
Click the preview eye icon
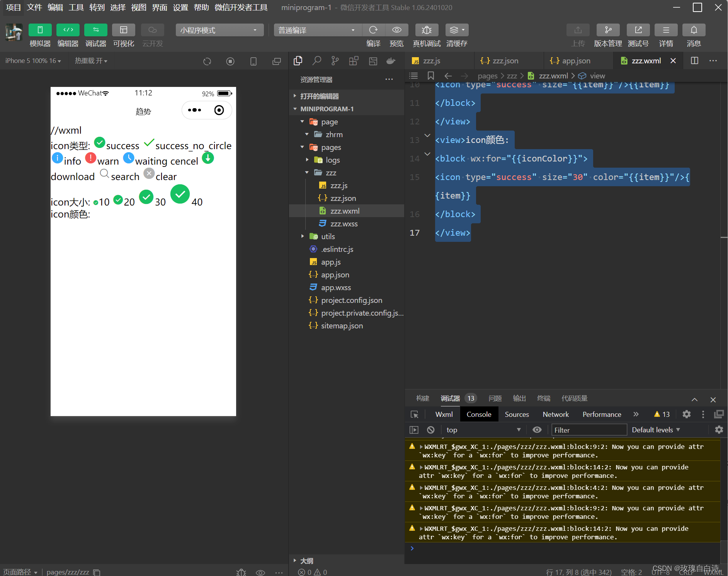click(x=396, y=30)
